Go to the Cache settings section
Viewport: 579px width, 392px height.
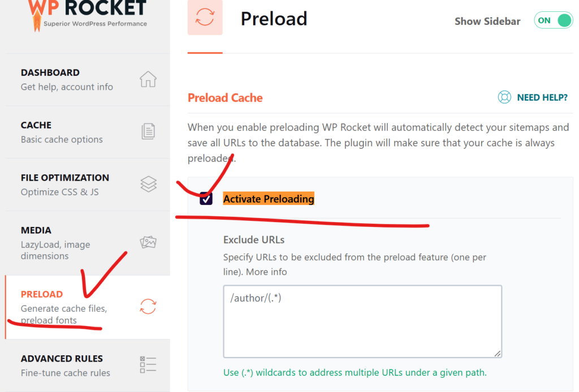[88, 132]
